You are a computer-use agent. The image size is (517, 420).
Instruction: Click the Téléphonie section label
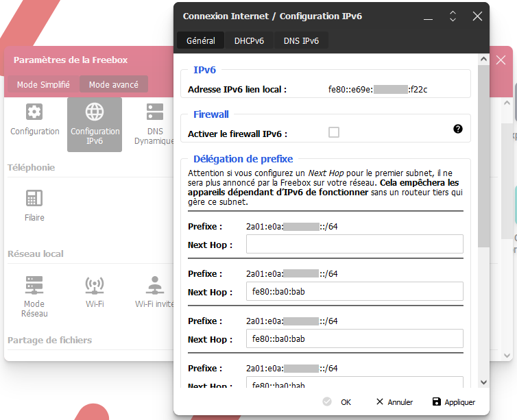(x=32, y=167)
